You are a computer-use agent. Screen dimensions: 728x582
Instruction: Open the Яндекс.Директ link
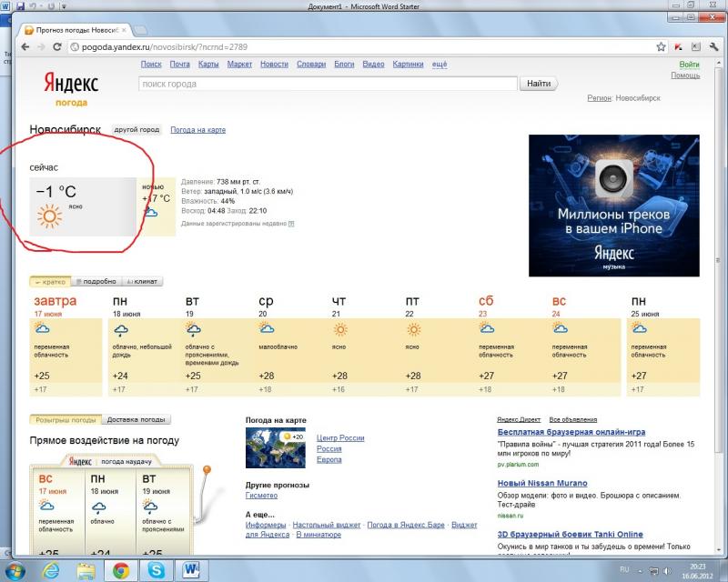(519, 419)
